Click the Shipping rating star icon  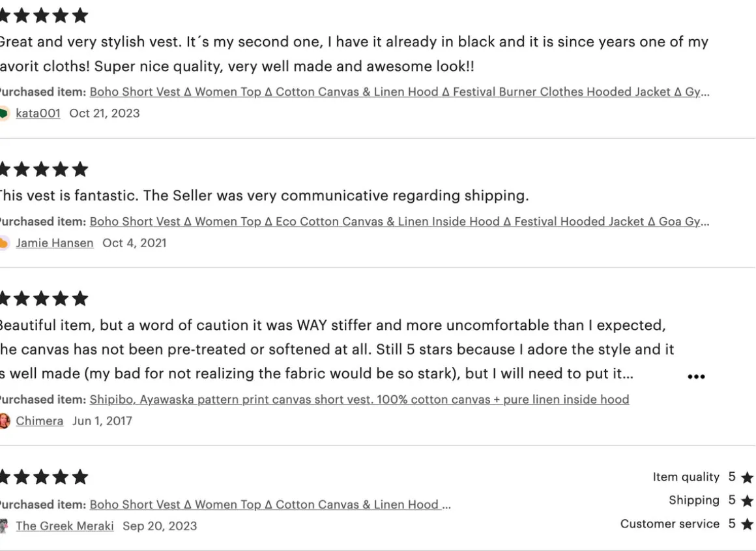[x=747, y=501]
